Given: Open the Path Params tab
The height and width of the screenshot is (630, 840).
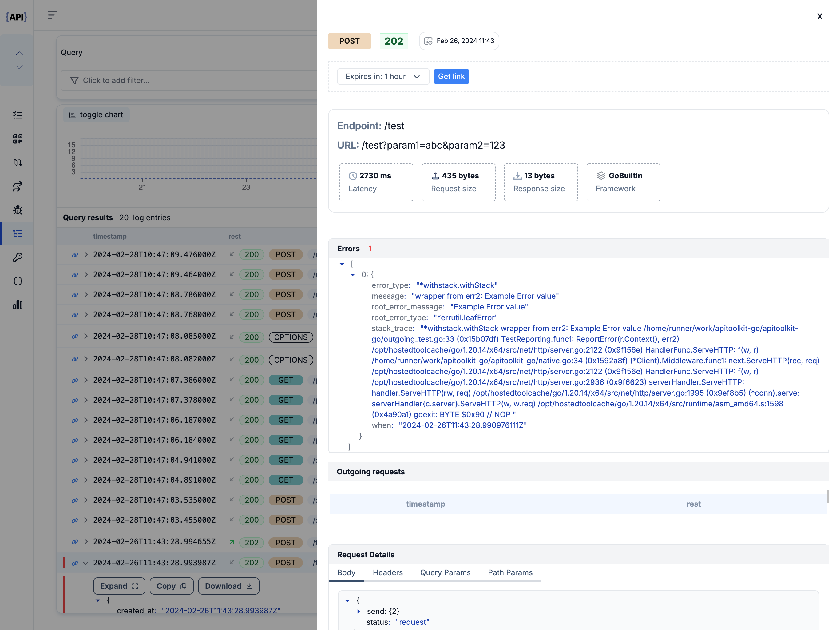Looking at the screenshot, I should [x=510, y=572].
